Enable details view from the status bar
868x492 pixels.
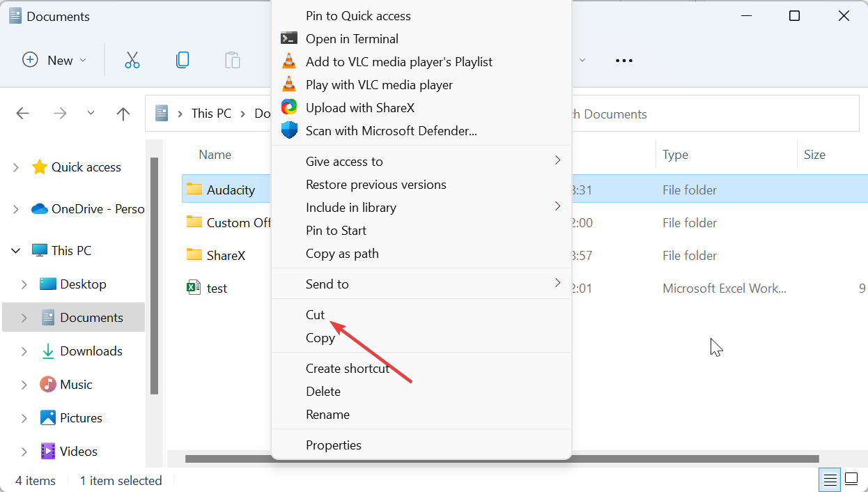pyautogui.click(x=830, y=479)
